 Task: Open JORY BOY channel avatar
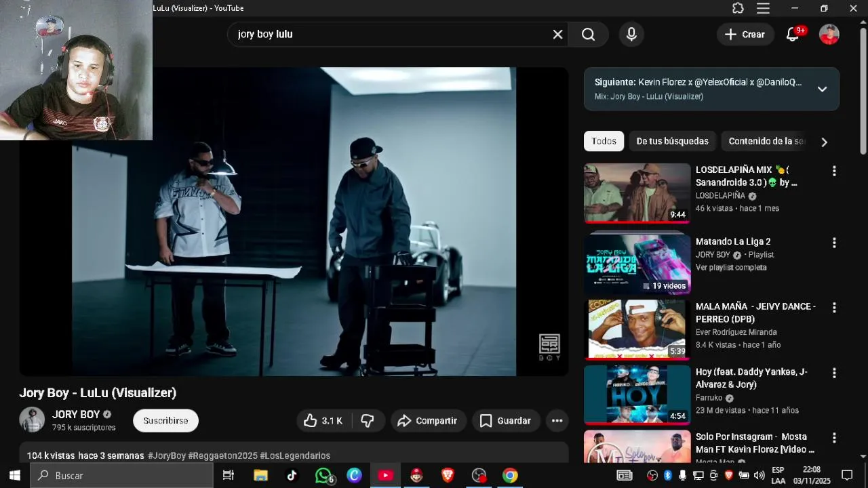(x=32, y=420)
